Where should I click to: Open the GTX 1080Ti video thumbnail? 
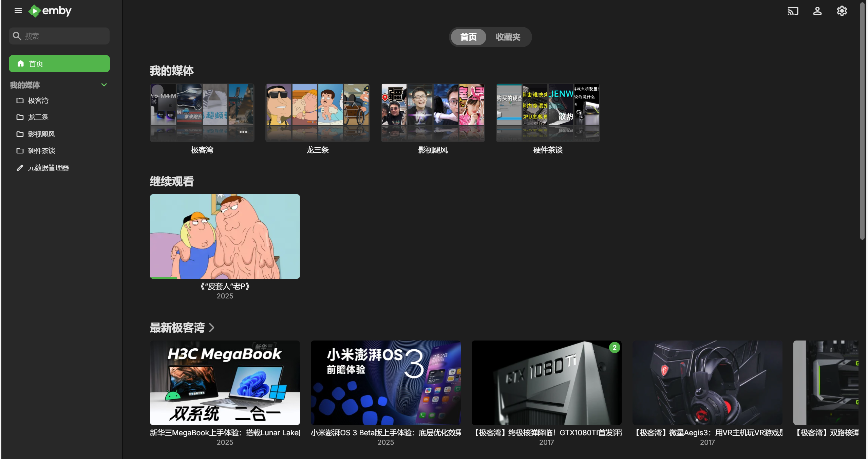pyautogui.click(x=547, y=383)
